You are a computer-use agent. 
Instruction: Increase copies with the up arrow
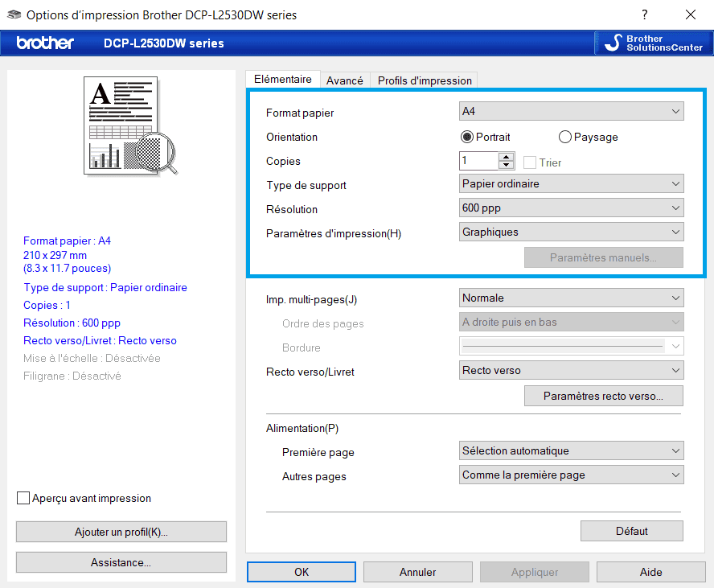click(x=506, y=157)
